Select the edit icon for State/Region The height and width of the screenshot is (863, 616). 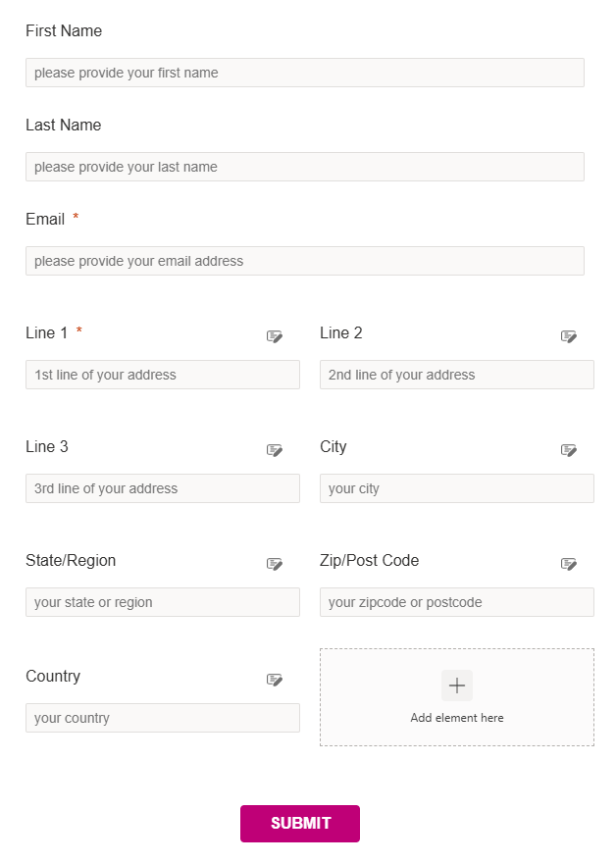[275, 564]
